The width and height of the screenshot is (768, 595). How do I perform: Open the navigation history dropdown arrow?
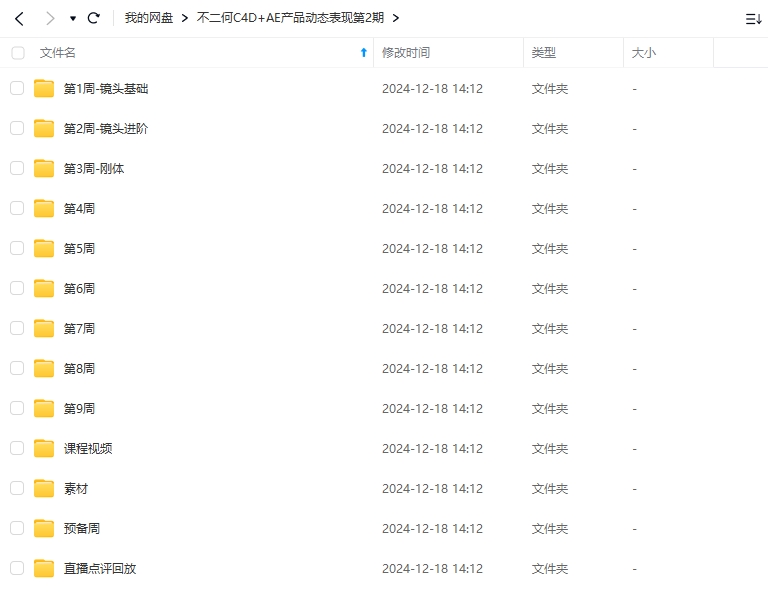pos(73,19)
